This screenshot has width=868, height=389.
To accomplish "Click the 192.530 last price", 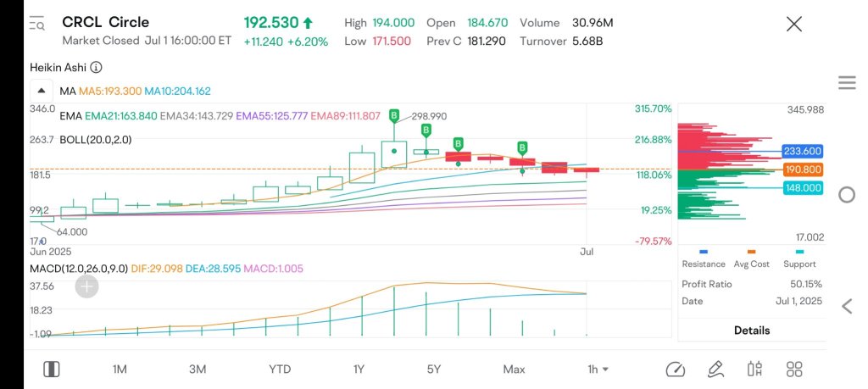I will click(271, 23).
